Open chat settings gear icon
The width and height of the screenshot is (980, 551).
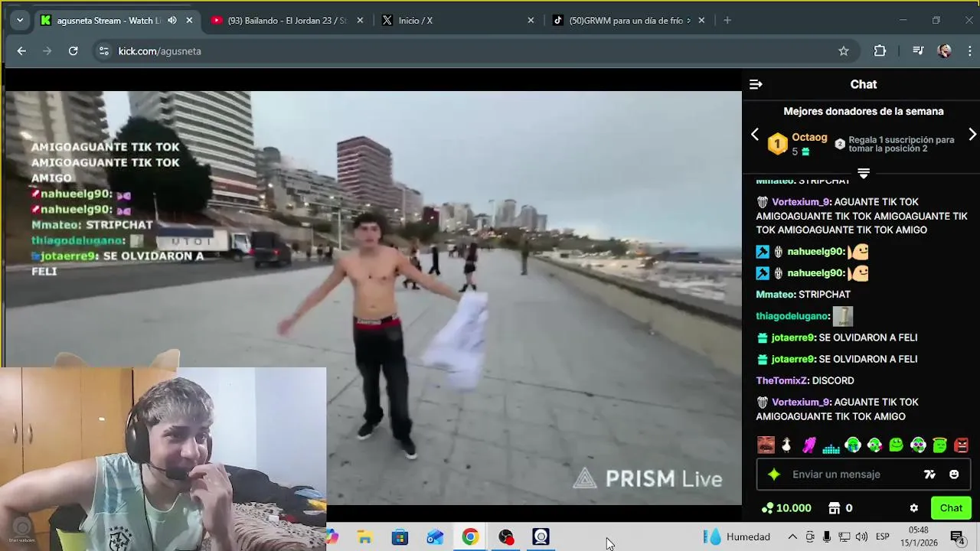913,508
